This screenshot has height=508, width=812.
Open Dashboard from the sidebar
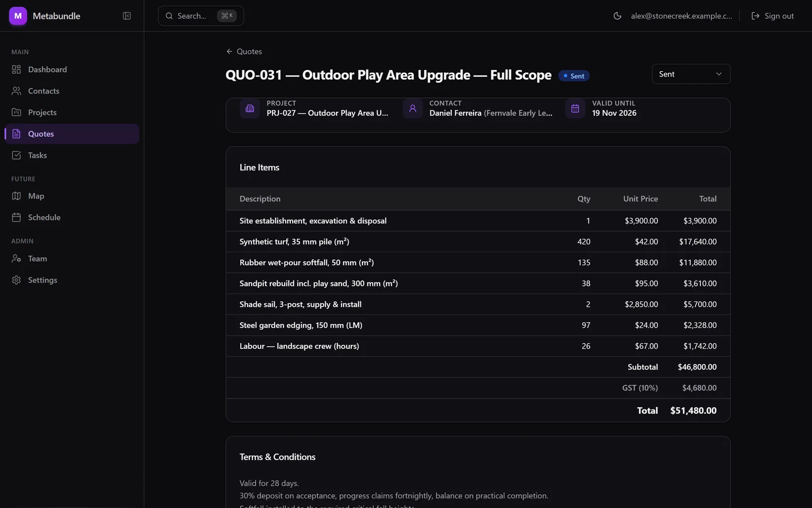(72, 70)
